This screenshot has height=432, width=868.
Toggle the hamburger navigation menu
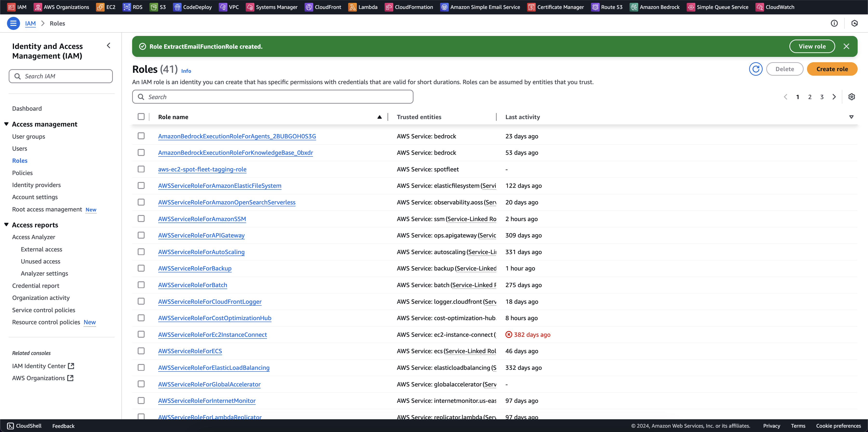point(13,23)
